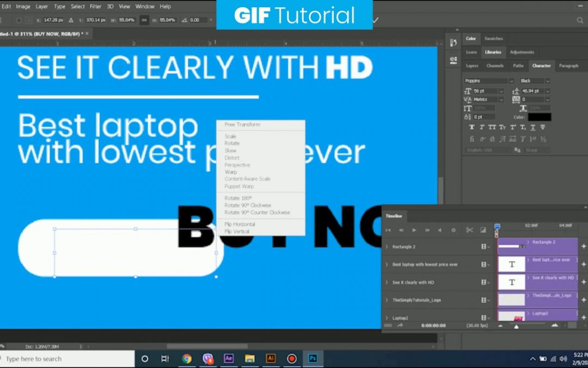
Task: Toggle maintain aspect ratio link icon
Action: pyautogui.click(x=144, y=20)
